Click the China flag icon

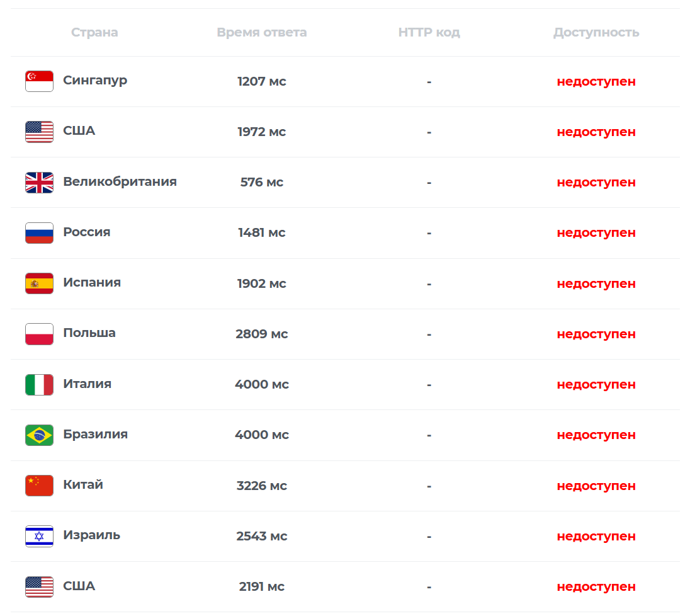coord(39,485)
